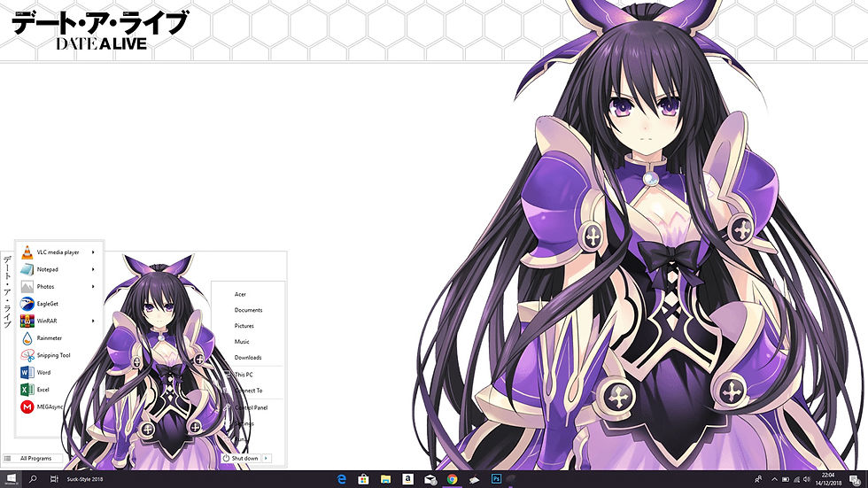Launch EagleGet from the Start menu
868x488 pixels.
[x=58, y=304]
